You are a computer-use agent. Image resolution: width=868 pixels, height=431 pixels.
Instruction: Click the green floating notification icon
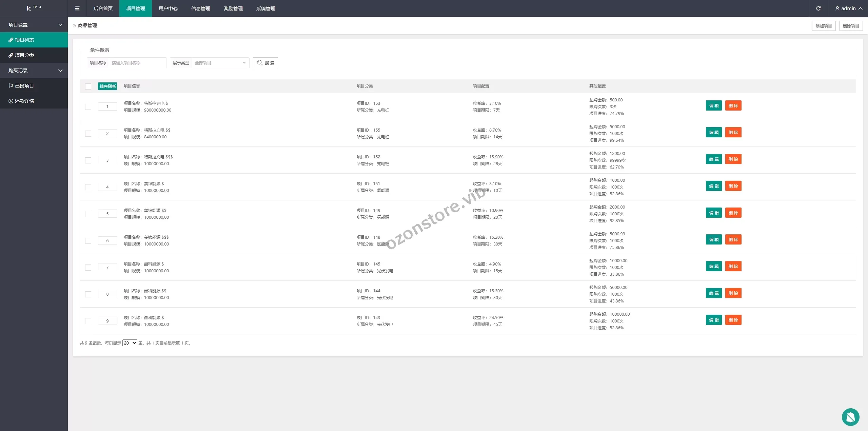850,417
